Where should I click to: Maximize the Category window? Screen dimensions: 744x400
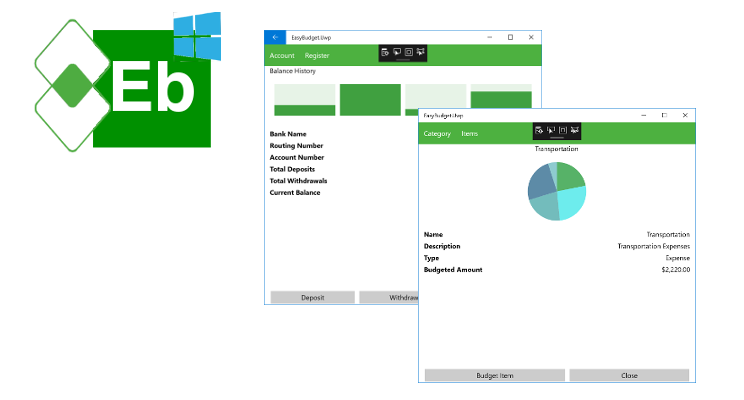[664, 115]
